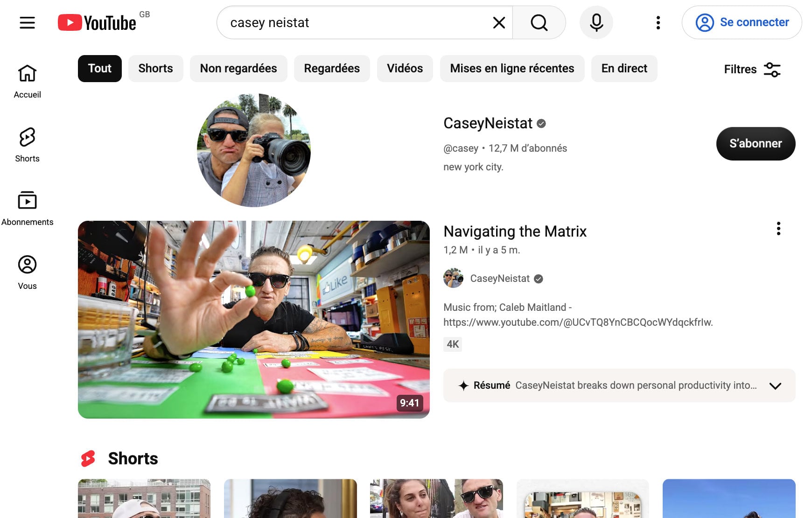Click the video description mentioning Caleb Maitland
Image resolution: width=812 pixels, height=518 pixels.
[x=578, y=315]
